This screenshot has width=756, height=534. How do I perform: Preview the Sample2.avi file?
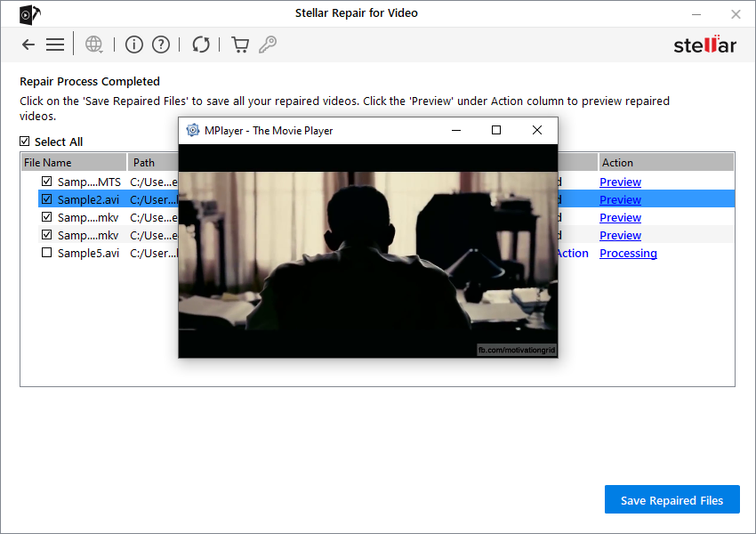[x=620, y=199]
